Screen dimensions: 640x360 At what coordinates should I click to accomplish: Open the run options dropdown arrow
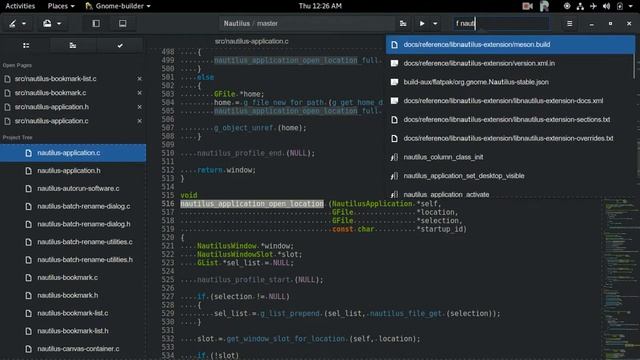point(435,24)
